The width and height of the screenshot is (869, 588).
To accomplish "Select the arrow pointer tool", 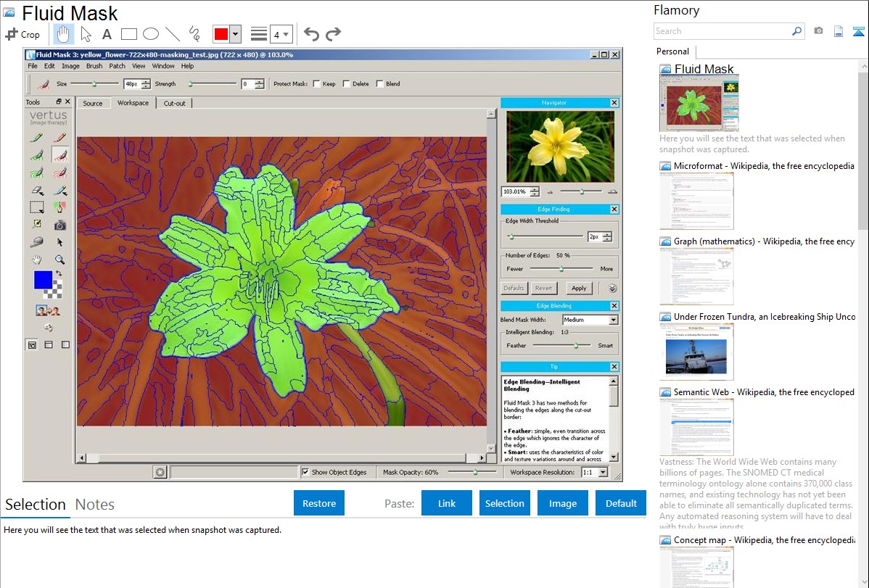I will click(x=86, y=34).
